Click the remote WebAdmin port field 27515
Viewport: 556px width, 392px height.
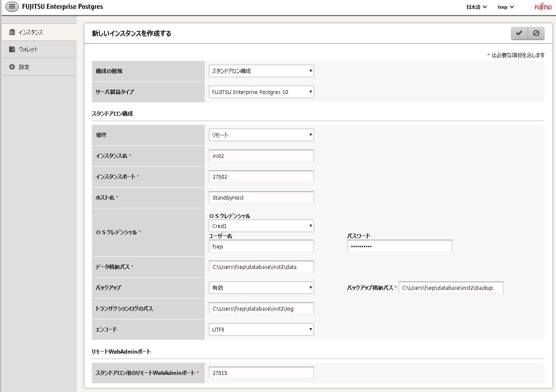pos(261,373)
